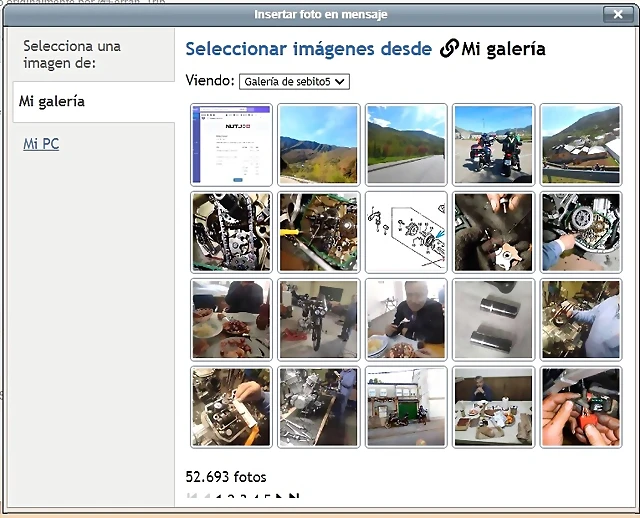Select the man seated behind long food table thumbnail
Image resolution: width=640 pixels, height=518 pixels.
click(x=493, y=407)
